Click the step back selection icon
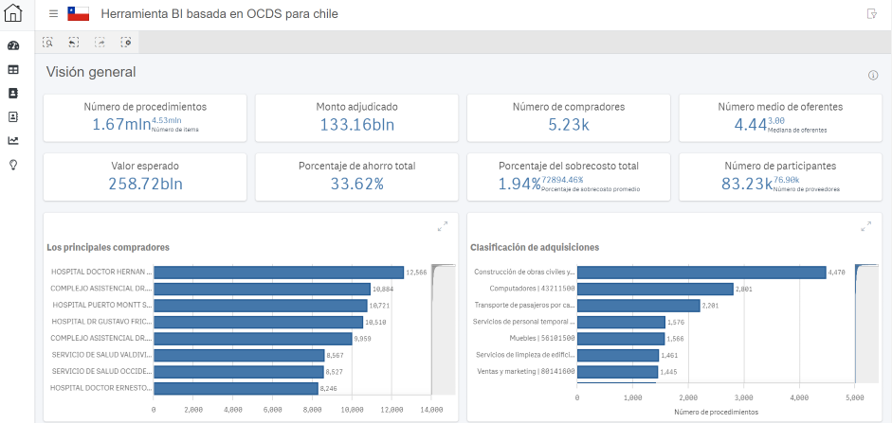This screenshot has width=892, height=423. tap(74, 42)
